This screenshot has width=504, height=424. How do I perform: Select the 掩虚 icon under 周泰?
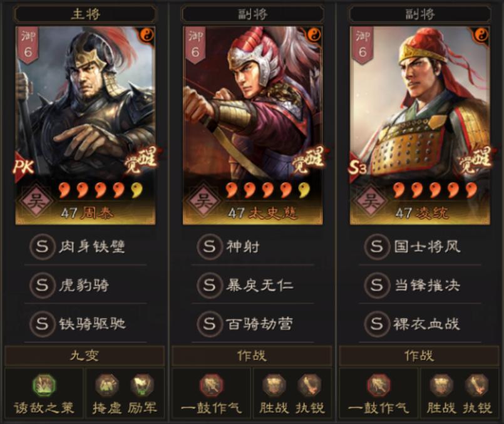tap(107, 385)
